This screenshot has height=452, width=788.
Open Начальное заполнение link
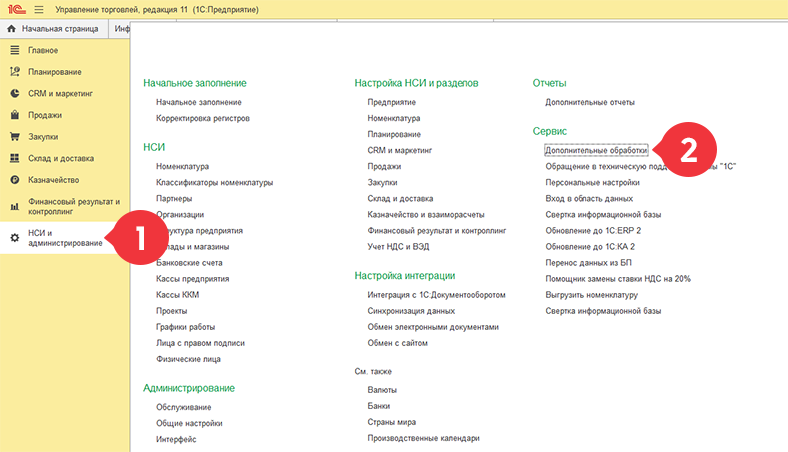[199, 102]
